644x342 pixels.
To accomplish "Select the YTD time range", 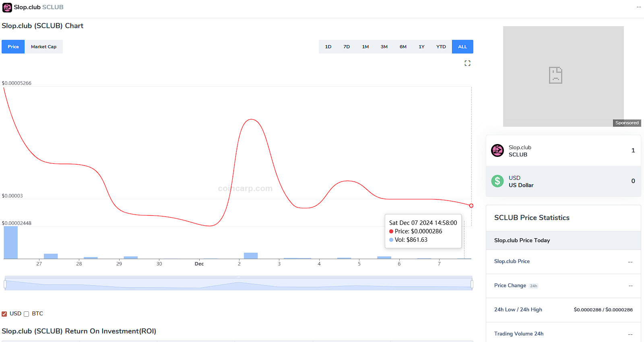I will [441, 47].
